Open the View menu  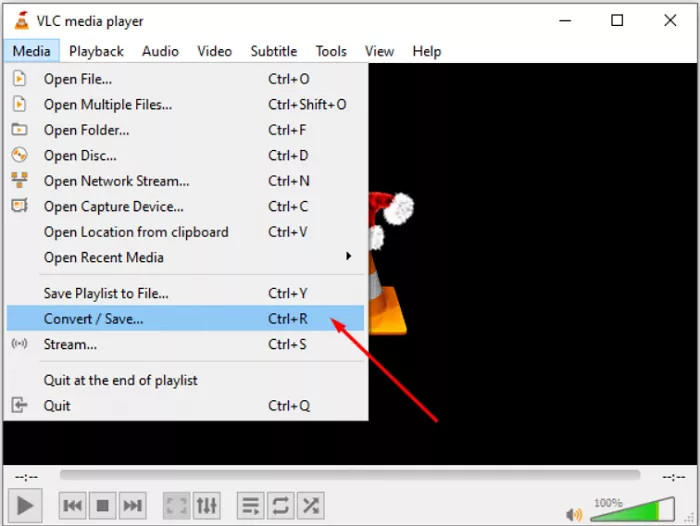pos(379,51)
